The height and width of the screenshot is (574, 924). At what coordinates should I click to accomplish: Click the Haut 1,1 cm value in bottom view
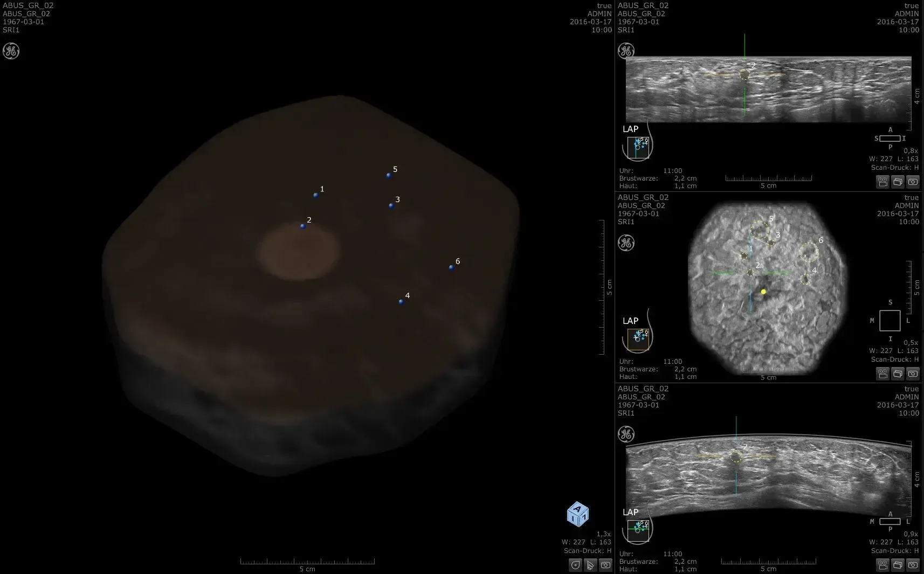(685, 569)
